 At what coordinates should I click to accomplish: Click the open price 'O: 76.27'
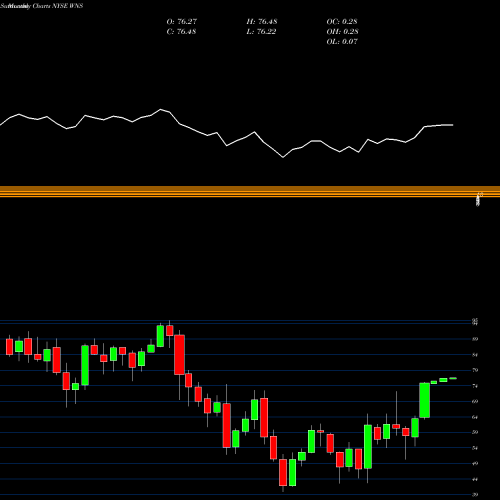[x=182, y=21]
